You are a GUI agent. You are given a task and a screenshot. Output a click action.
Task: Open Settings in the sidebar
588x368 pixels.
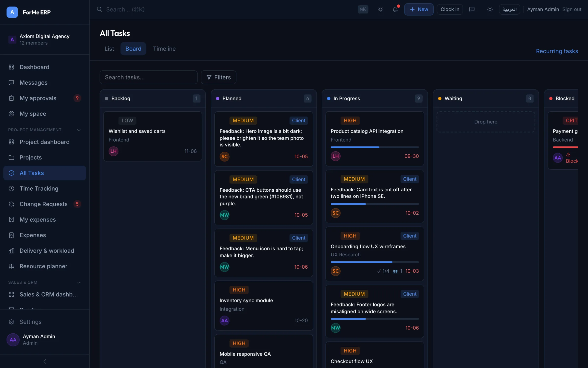(x=45, y=322)
